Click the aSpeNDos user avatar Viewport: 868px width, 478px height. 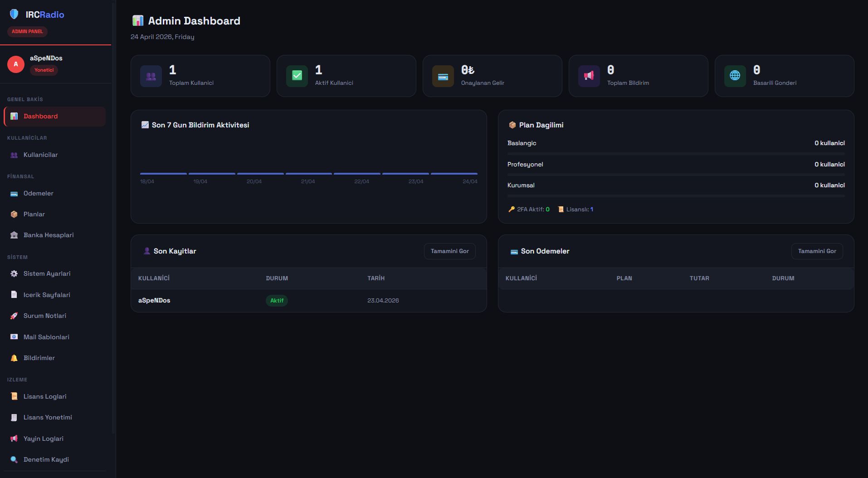click(x=16, y=64)
